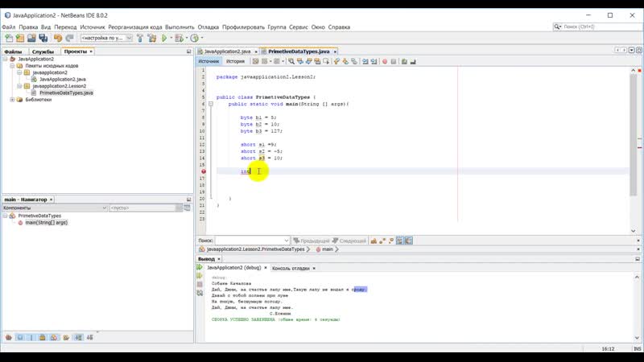
Task: Switch to the Службы panel tab
Action: pyautogui.click(x=43, y=51)
